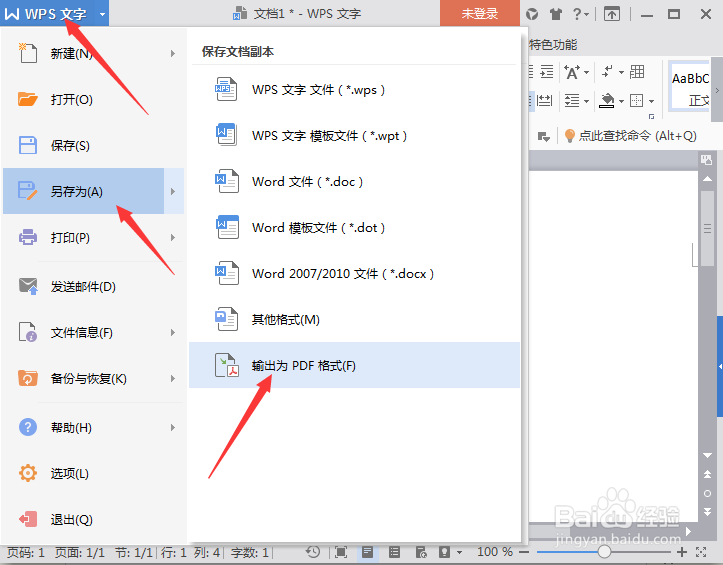Click the vertical scrollbar down arrow
The width and height of the screenshot is (723, 565).
click(x=707, y=455)
